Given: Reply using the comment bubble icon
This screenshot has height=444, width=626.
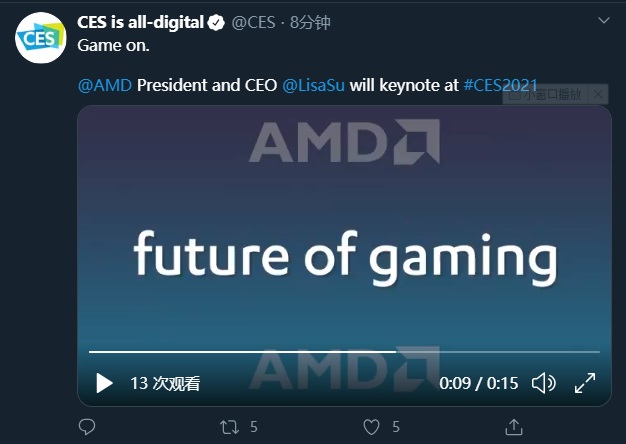Looking at the screenshot, I should pyautogui.click(x=87, y=427).
